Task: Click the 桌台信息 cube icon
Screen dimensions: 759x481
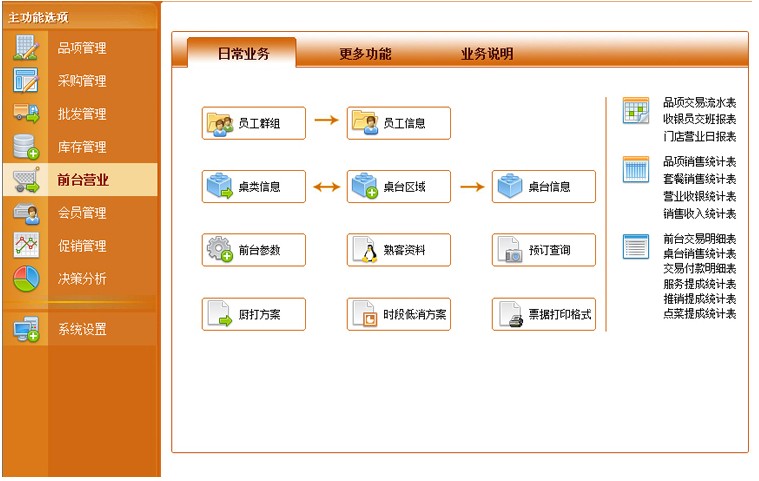Action: tap(510, 186)
